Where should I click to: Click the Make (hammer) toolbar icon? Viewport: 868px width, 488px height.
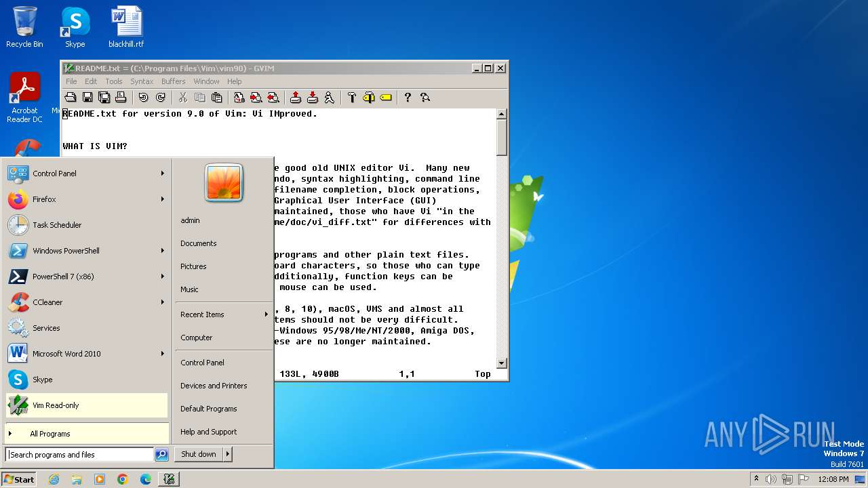352,98
